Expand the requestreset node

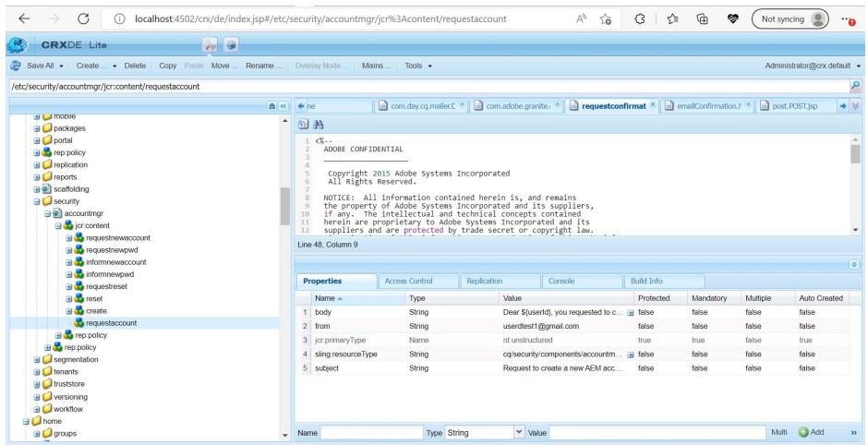69,287
